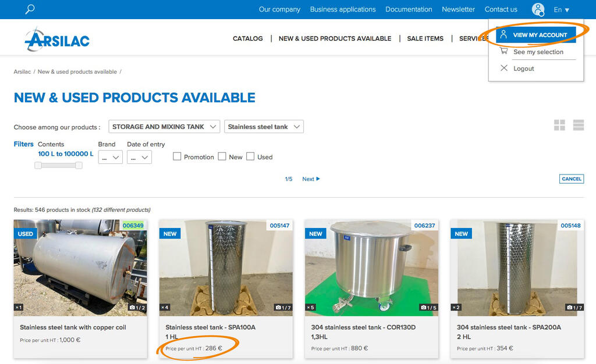Click the Arsilac logo
The width and height of the screenshot is (596, 364).
(57, 40)
